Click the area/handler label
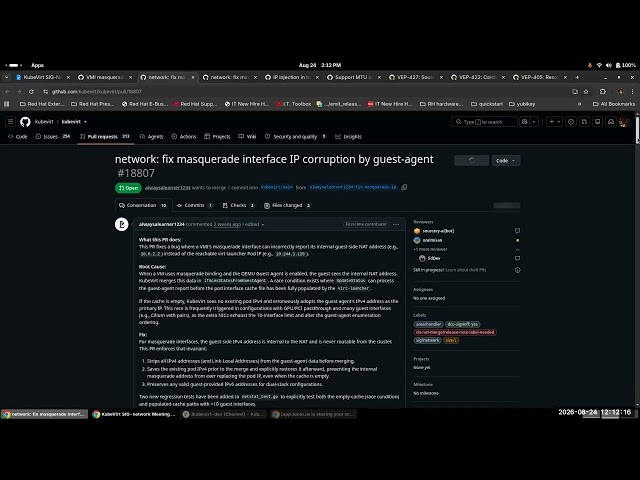This screenshot has width=640, height=480. pos(429,324)
